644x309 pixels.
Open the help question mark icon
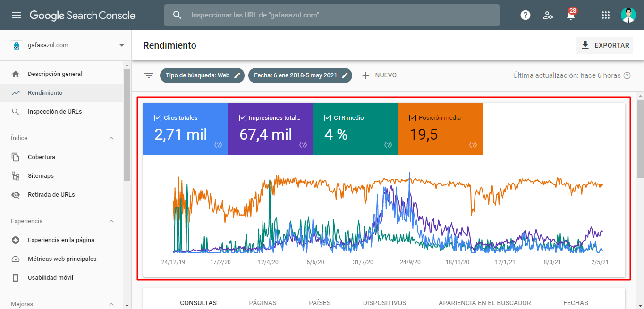coord(525,15)
